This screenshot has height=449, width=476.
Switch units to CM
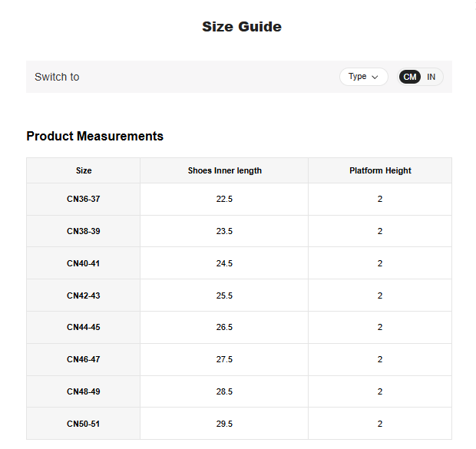[x=410, y=77]
